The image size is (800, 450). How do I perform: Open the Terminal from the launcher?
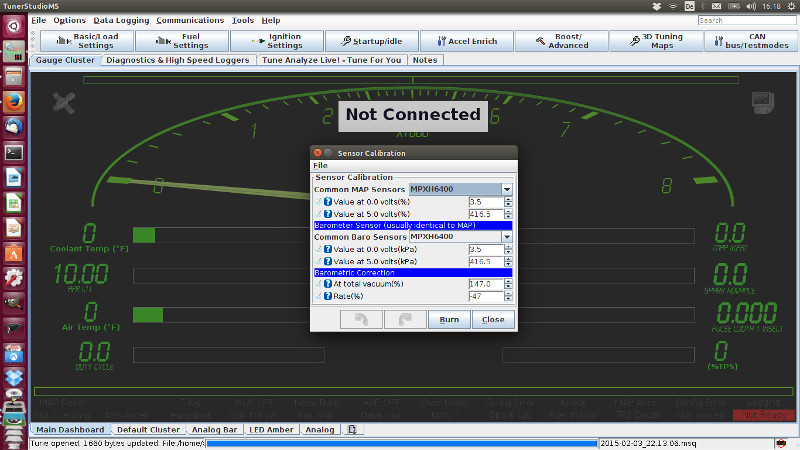coord(14,152)
